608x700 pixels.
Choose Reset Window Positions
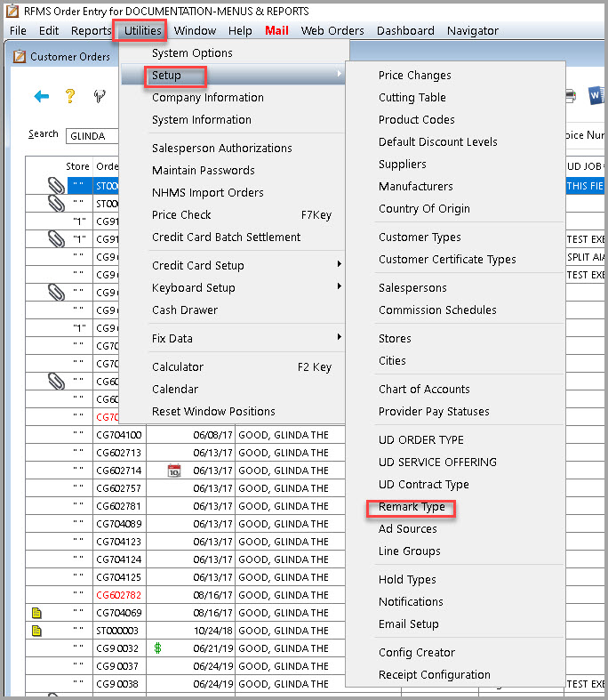[213, 411]
